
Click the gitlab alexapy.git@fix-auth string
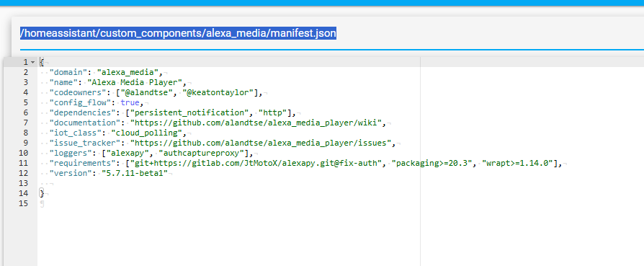tap(256, 163)
